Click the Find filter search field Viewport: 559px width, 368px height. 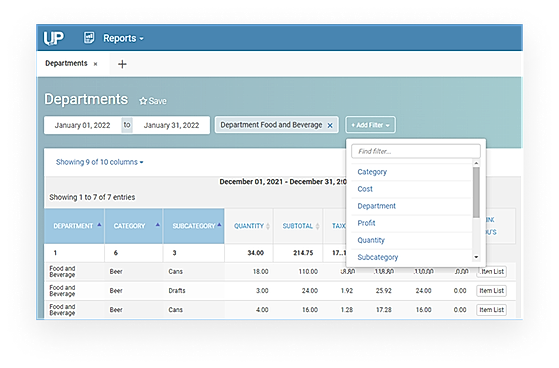tap(416, 151)
